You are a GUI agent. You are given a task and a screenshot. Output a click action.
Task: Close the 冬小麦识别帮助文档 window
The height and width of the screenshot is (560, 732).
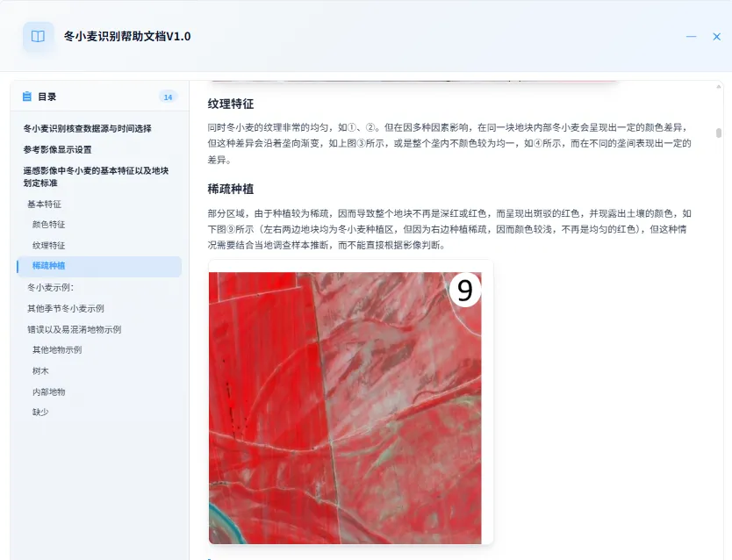[x=716, y=36]
